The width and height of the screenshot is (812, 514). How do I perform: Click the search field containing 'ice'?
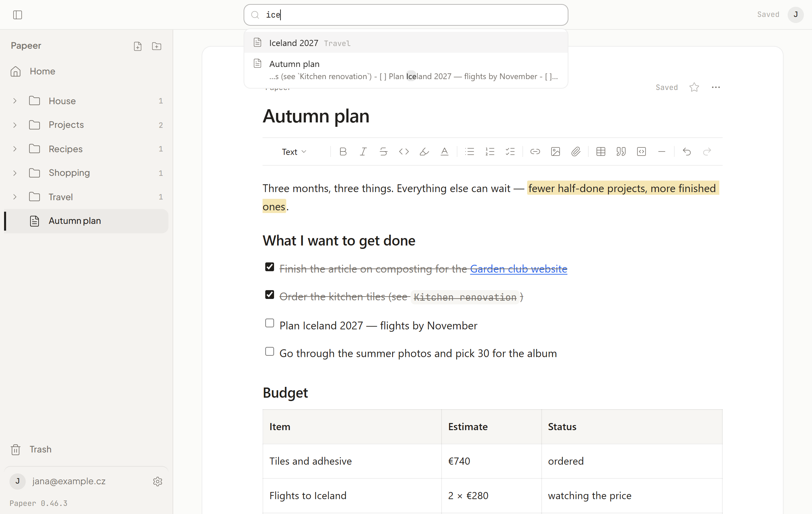(406, 15)
